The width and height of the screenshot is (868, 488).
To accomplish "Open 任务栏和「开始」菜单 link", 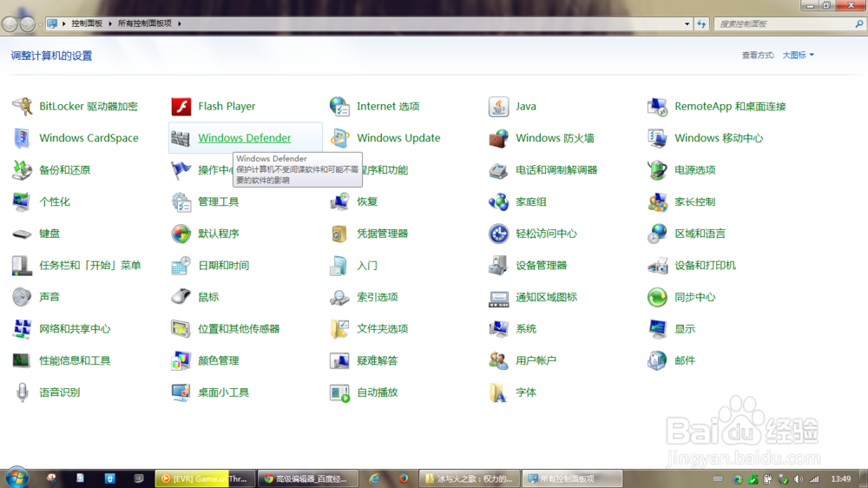I will click(89, 266).
